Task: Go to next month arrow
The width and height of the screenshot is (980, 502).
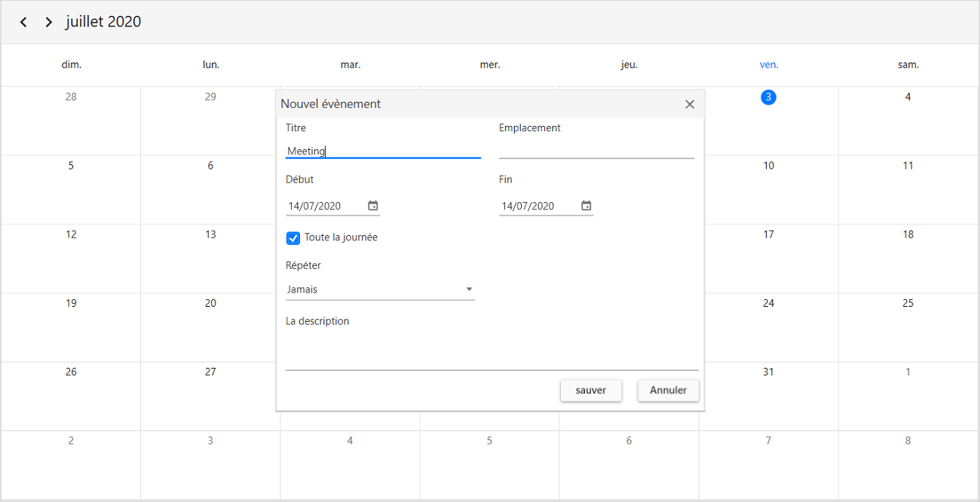Action: (49, 22)
